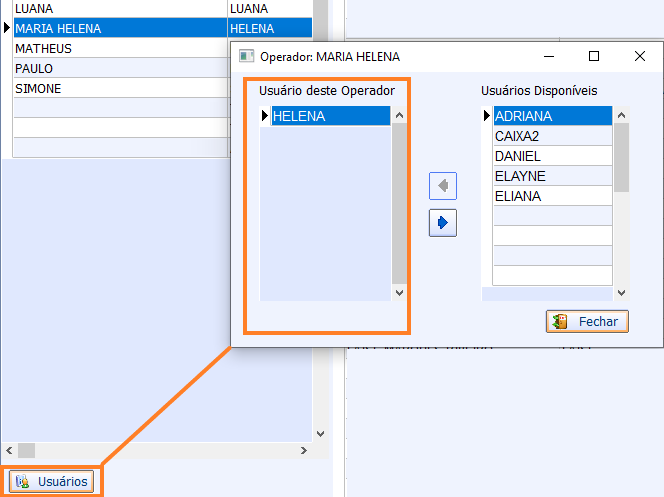Select HELENA in Usuário deste Operador list
The image size is (664, 497).
329,116
